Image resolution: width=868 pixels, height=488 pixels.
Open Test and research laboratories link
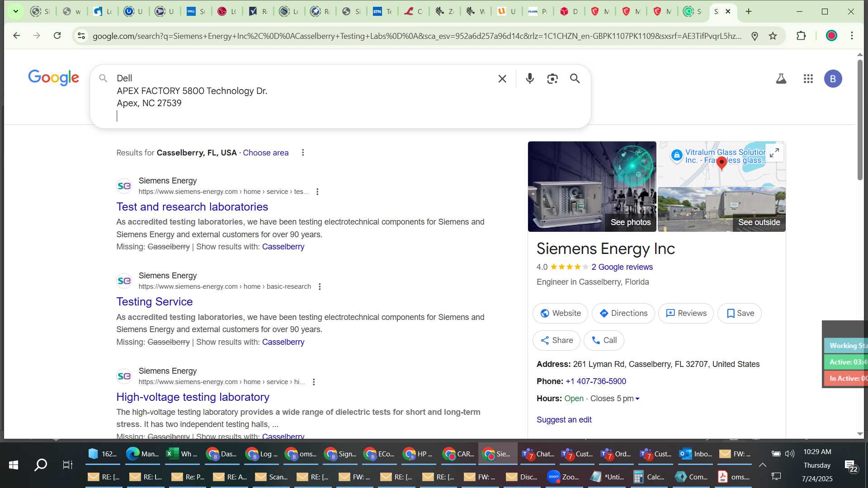coord(192,206)
